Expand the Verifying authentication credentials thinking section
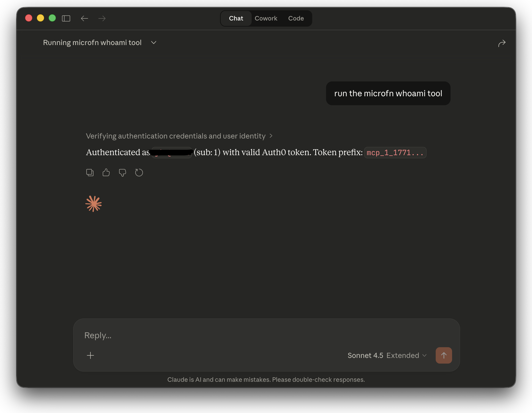This screenshot has width=532, height=413. [179, 136]
